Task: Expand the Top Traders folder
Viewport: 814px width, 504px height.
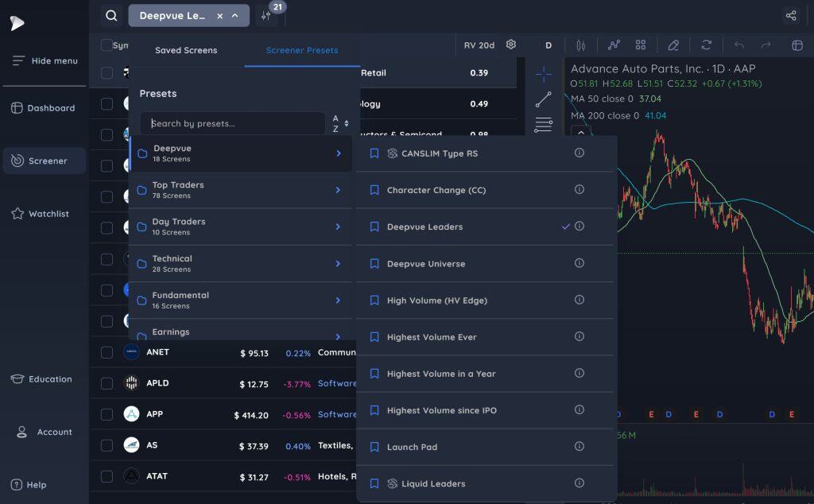Action: click(x=240, y=190)
